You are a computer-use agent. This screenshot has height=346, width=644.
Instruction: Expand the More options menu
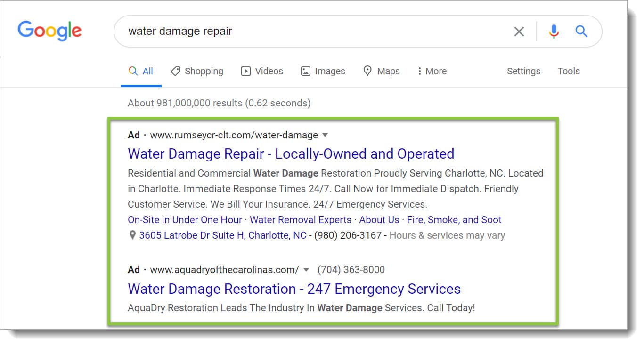(432, 71)
